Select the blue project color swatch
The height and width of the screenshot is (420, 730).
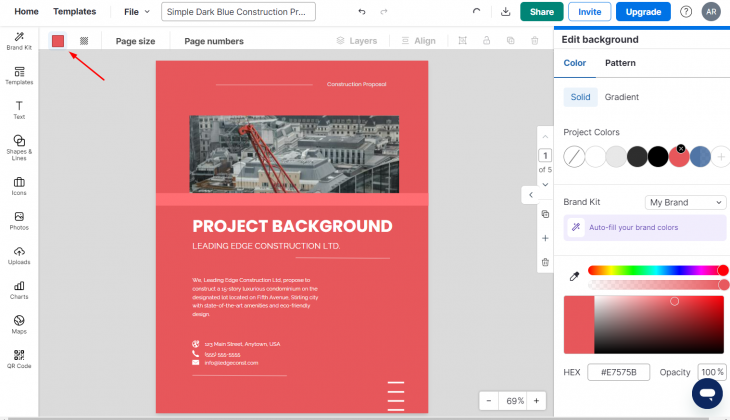[700, 157]
